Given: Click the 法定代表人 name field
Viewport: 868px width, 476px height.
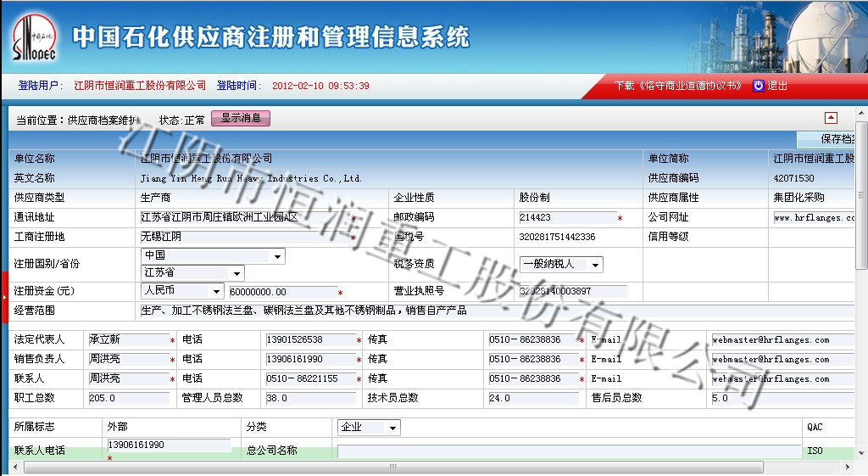Looking at the screenshot, I should coord(127,340).
